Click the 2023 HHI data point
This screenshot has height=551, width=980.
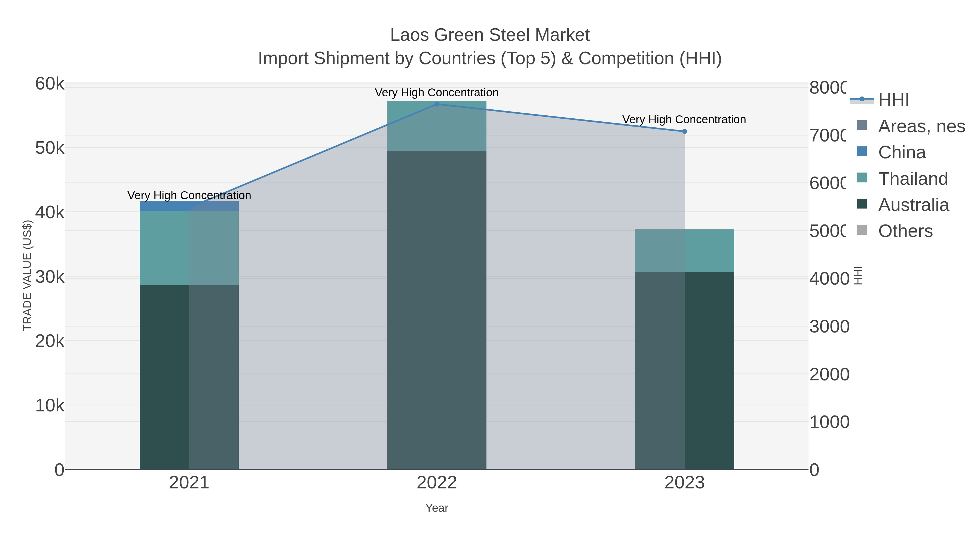(x=684, y=132)
